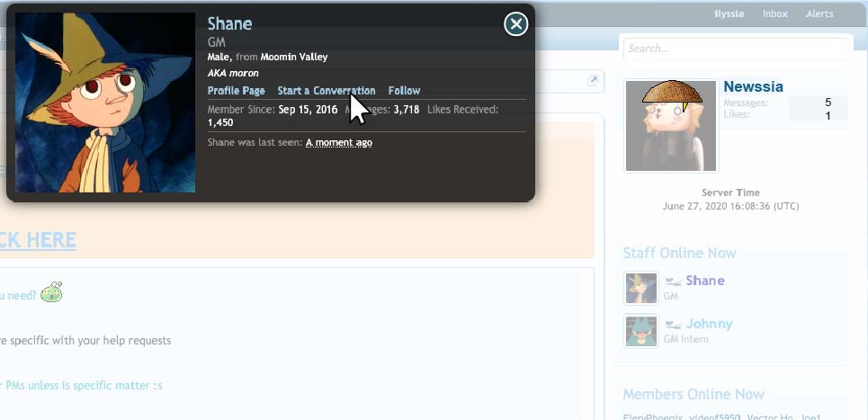This screenshot has height=420, width=868.
Task: Click the staff badge icon beside Johnny
Action: (672, 324)
